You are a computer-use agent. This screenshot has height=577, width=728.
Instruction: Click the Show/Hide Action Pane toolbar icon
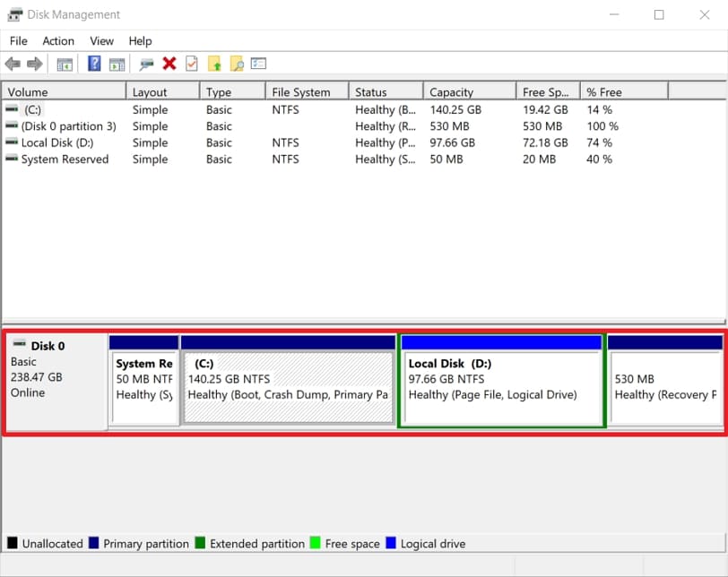point(117,63)
